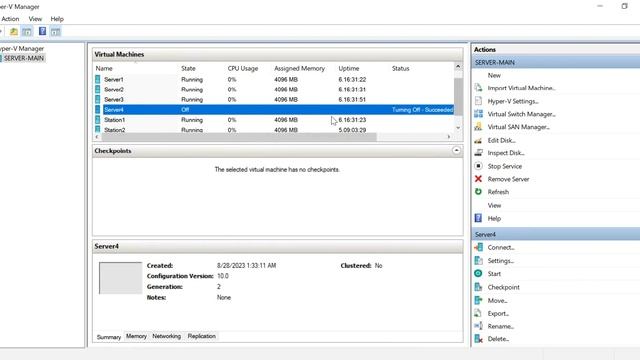
Task: Switch to the Networking tab
Action: (167, 336)
